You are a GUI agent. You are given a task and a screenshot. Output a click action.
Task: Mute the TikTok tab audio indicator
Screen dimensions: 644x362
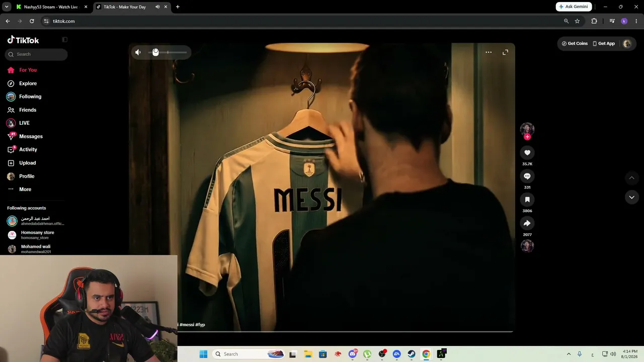click(x=157, y=7)
